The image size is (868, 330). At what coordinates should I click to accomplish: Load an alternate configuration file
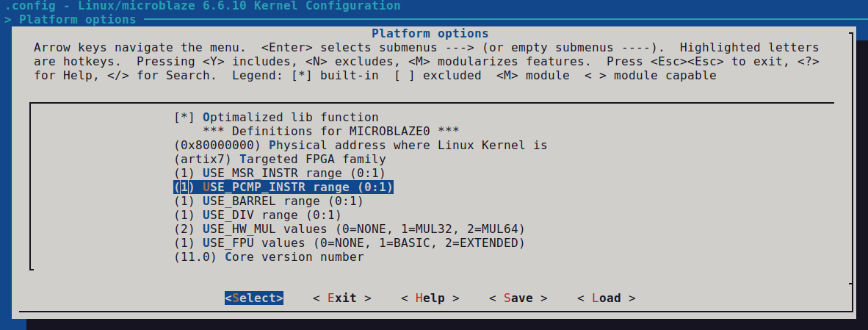606,298
